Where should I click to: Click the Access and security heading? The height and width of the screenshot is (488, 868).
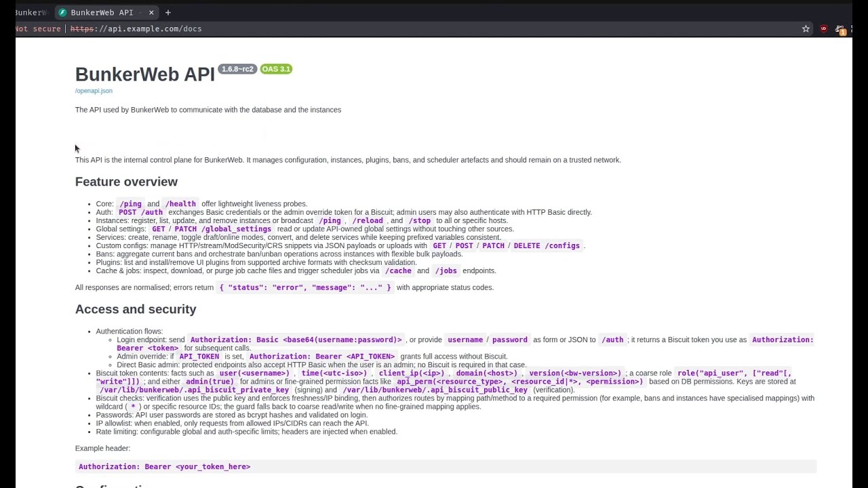tap(136, 309)
